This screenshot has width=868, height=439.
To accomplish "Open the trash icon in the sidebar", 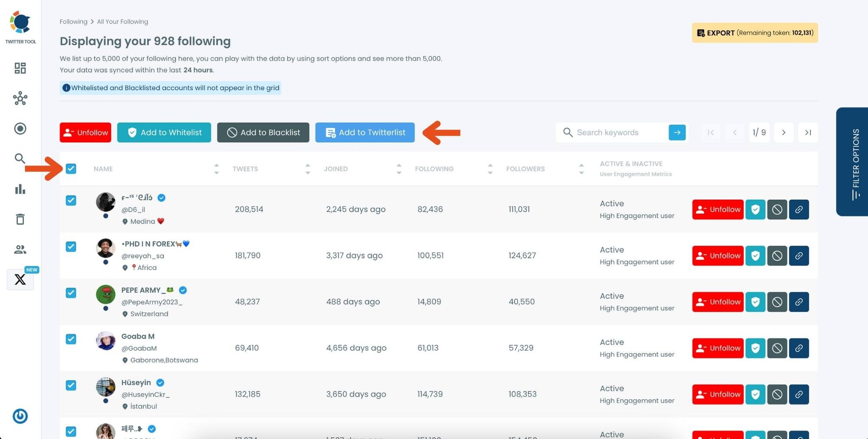I will [20, 219].
